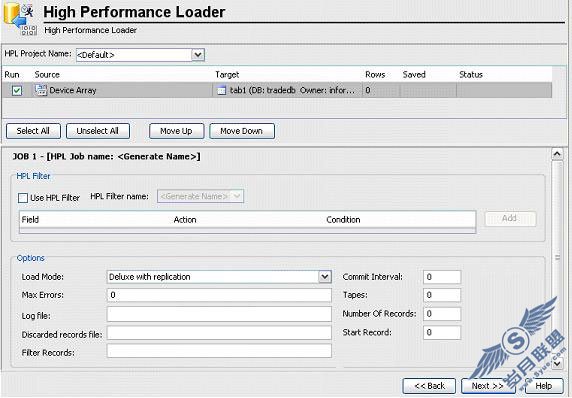Click the Unselect All button
Image resolution: width=572 pixels, height=398 pixels.
pos(98,131)
